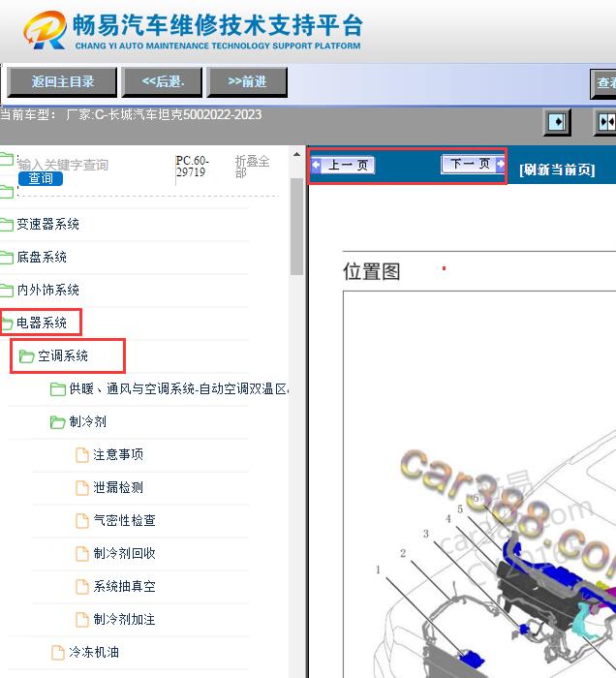Click the 变速器系统 folder icon

pyautogui.click(x=7, y=225)
